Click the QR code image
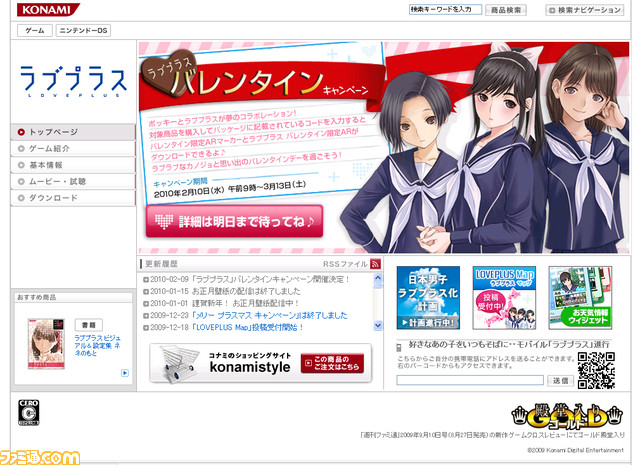This screenshot has height=465, width=640. pyautogui.click(x=596, y=370)
